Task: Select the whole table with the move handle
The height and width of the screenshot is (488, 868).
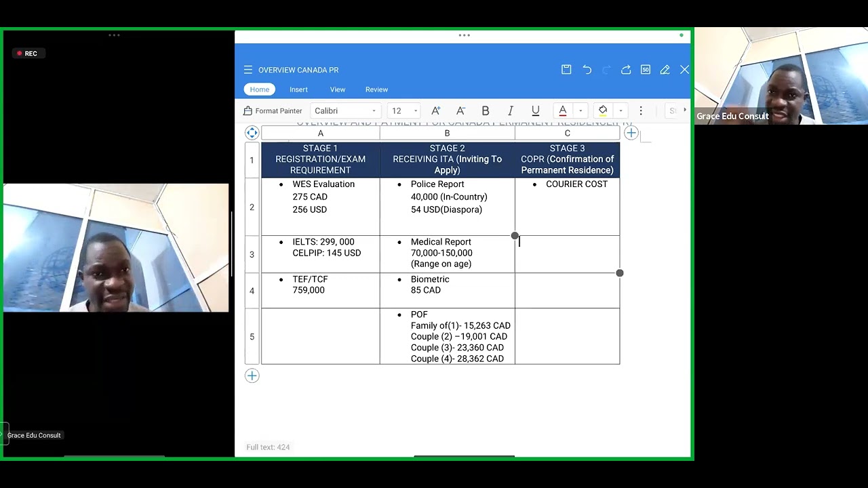Action: (252, 133)
